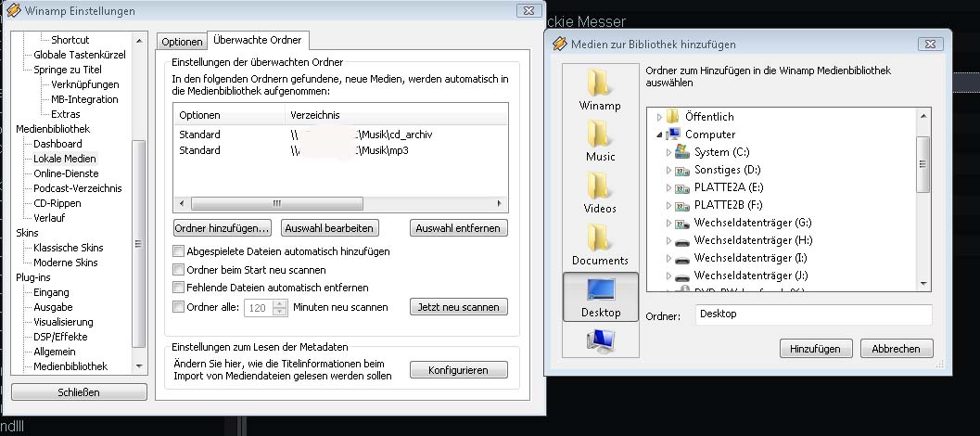Expand the Öffentlich folder node

(x=659, y=117)
